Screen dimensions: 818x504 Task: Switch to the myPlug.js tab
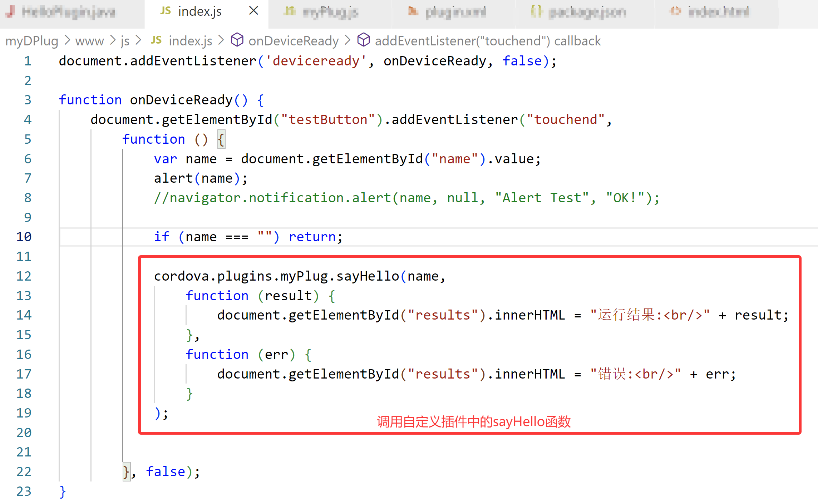[330, 13]
